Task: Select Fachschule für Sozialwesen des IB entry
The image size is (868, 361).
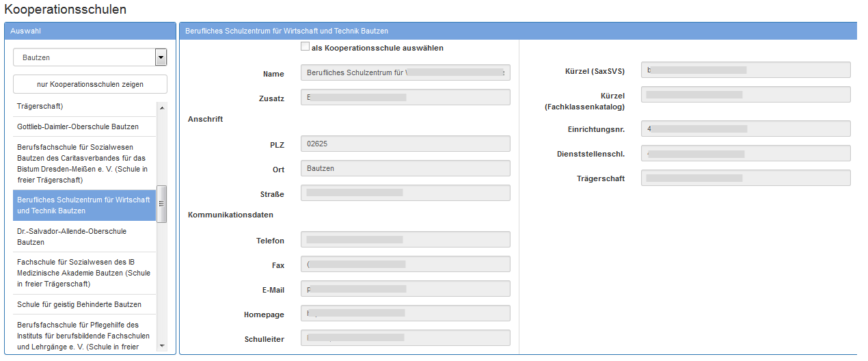Action: (x=84, y=273)
